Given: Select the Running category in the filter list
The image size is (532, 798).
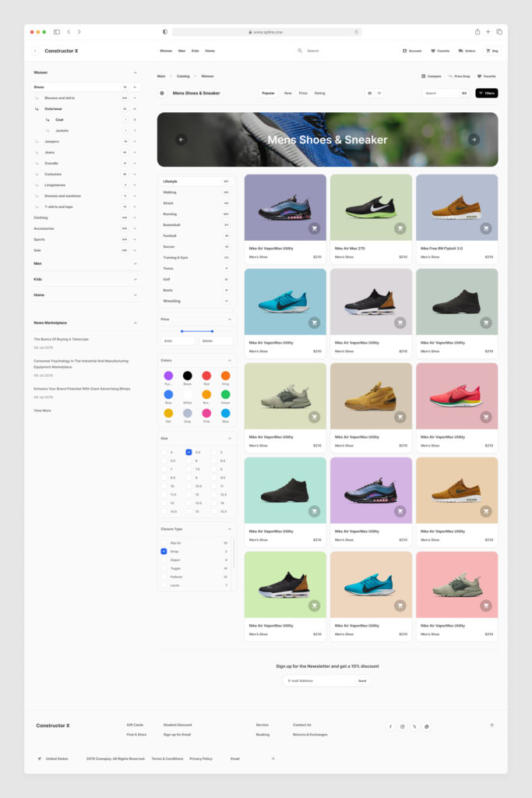Looking at the screenshot, I should click(196, 214).
